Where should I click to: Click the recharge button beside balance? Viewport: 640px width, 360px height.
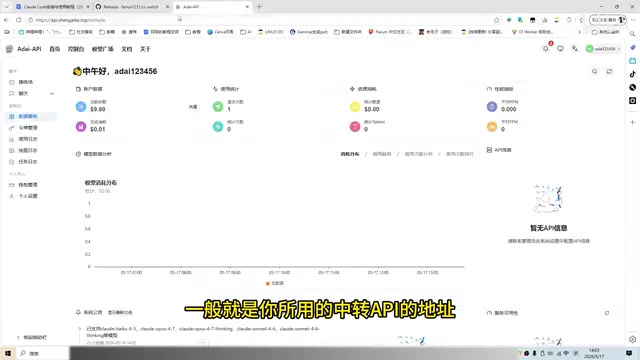pos(193,107)
